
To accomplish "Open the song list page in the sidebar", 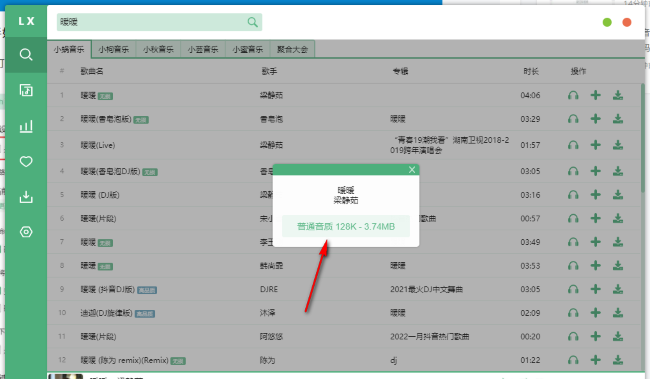I will tap(26, 90).
